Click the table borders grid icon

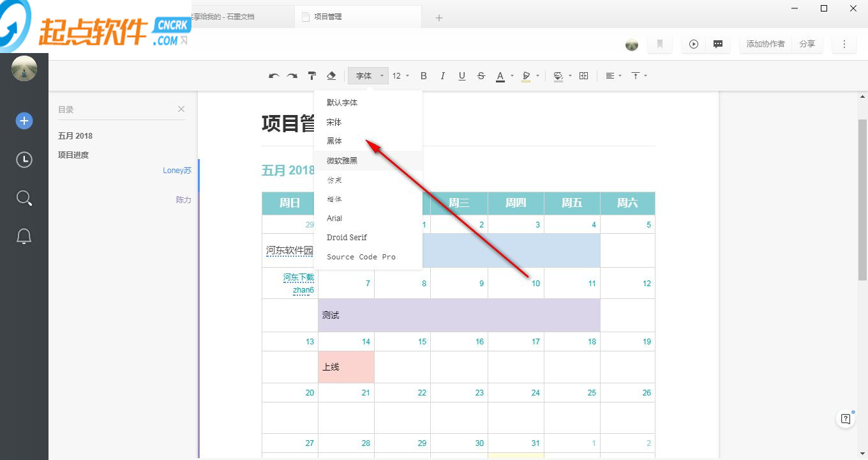(583, 76)
